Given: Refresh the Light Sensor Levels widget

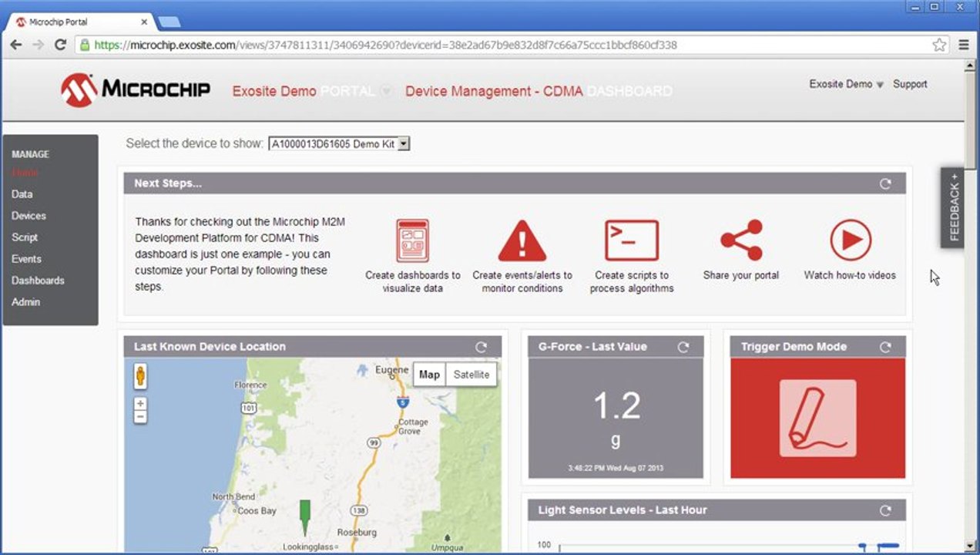Looking at the screenshot, I should click(x=885, y=510).
